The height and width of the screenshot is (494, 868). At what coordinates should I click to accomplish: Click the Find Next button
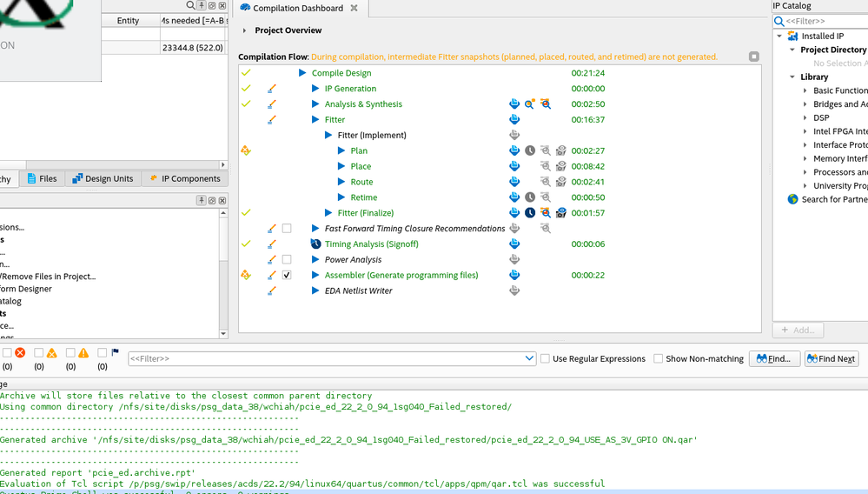point(831,359)
